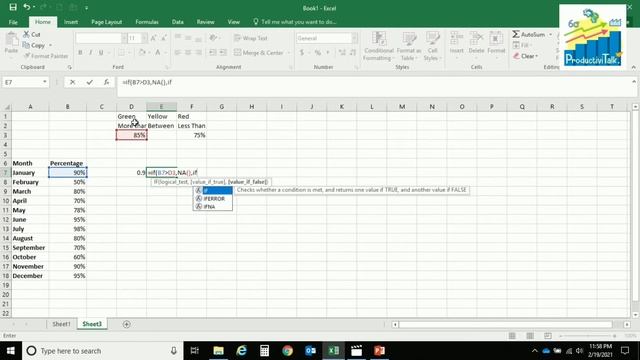Open Google Chrome from the taskbar

tap(287, 351)
